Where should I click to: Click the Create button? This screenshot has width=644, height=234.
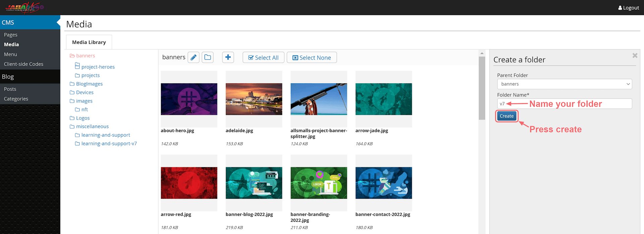[x=506, y=116]
